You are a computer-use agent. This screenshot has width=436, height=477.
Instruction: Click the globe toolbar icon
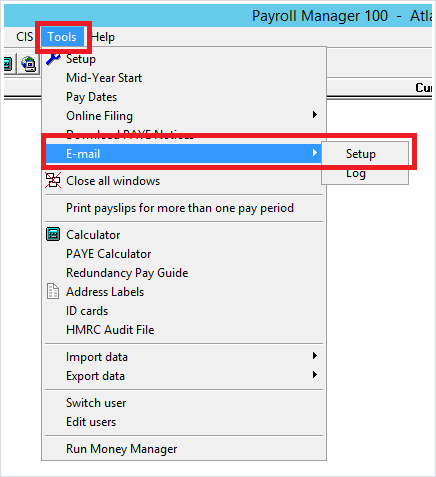click(29, 64)
